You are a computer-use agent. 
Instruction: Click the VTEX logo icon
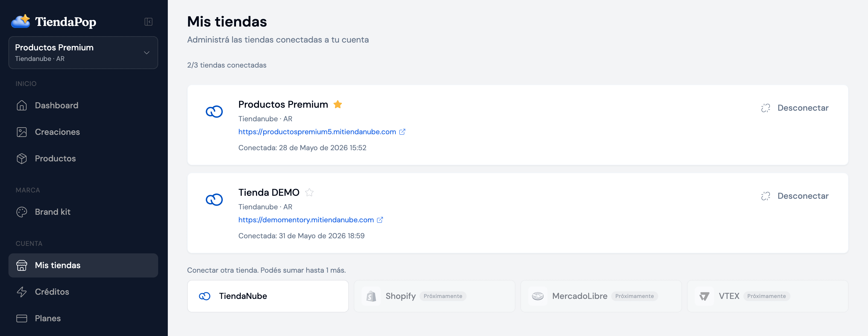(704, 296)
